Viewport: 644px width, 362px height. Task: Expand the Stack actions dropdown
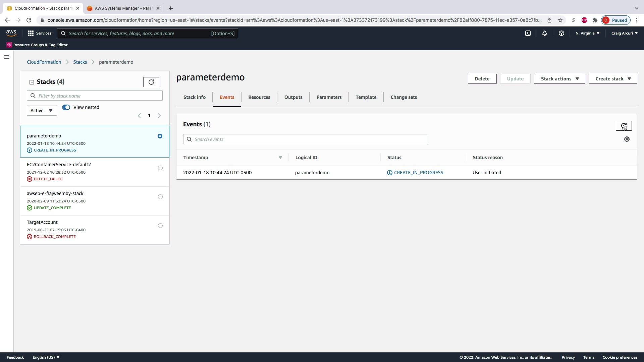[x=559, y=79]
